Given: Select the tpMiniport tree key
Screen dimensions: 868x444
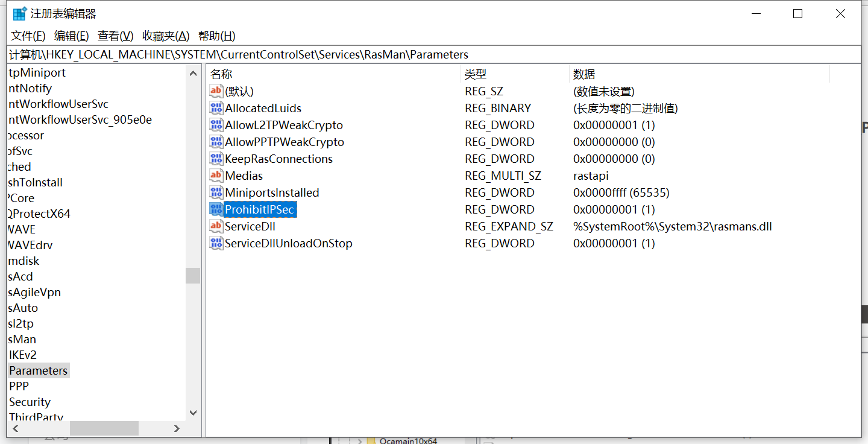Looking at the screenshot, I should (x=37, y=72).
